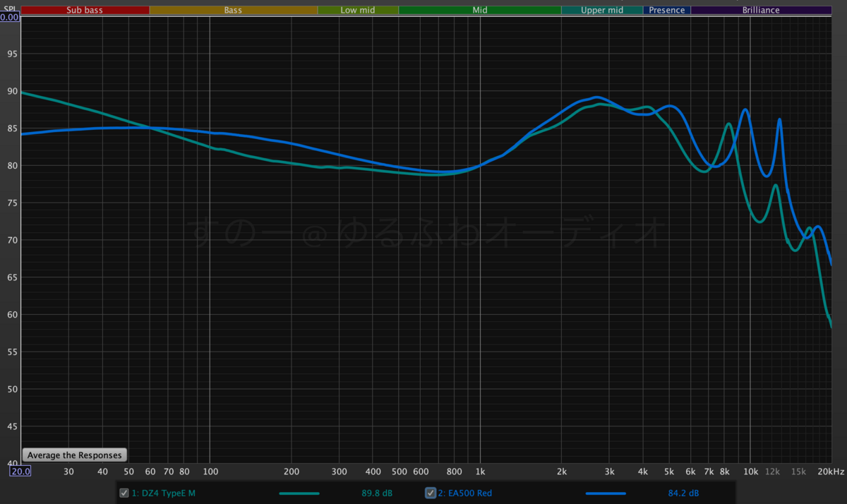The image size is (847, 504).
Task: Click the green DZ4 TypeE M line swatch
Action: click(299, 493)
